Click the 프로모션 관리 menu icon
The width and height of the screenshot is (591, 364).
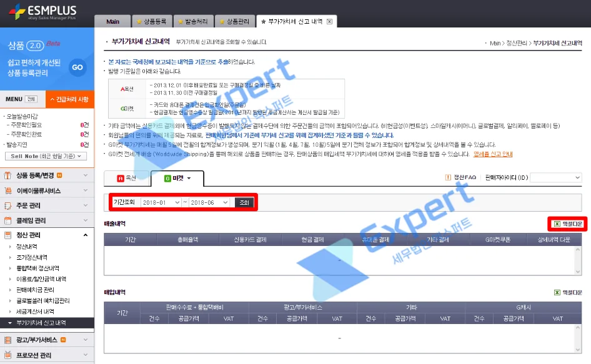click(7, 355)
